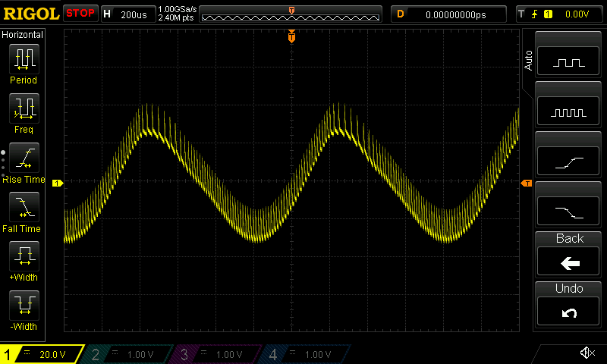Click the STOP run status indicator

[x=80, y=14]
